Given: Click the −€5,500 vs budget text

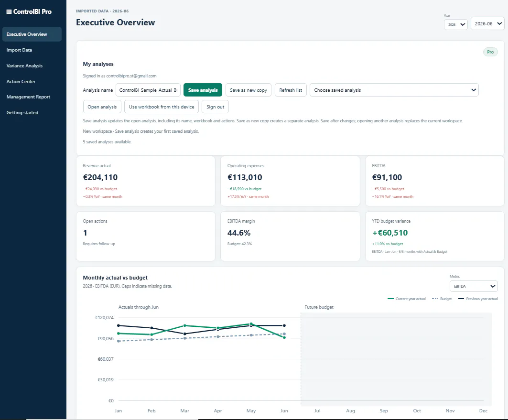Looking at the screenshot, I should [x=388, y=189].
